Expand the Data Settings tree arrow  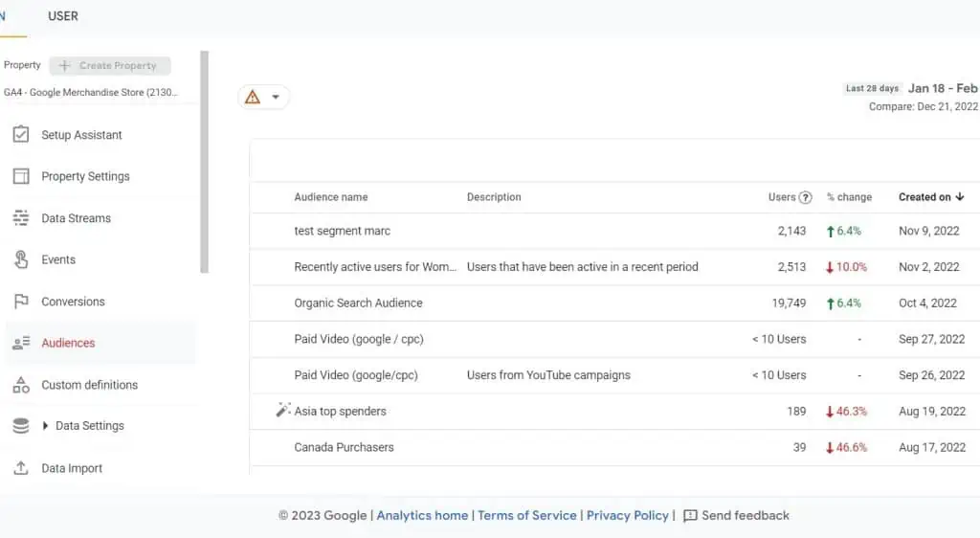[45, 426]
